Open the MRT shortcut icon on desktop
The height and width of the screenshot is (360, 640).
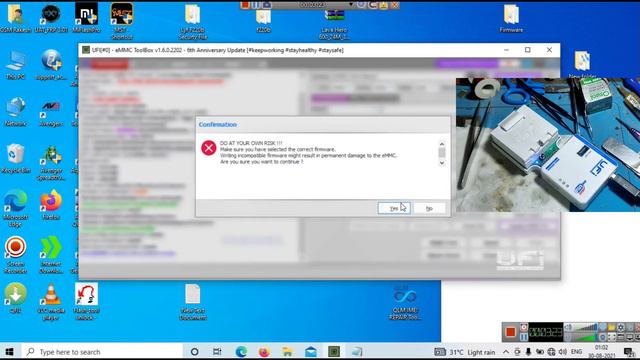(x=122, y=21)
